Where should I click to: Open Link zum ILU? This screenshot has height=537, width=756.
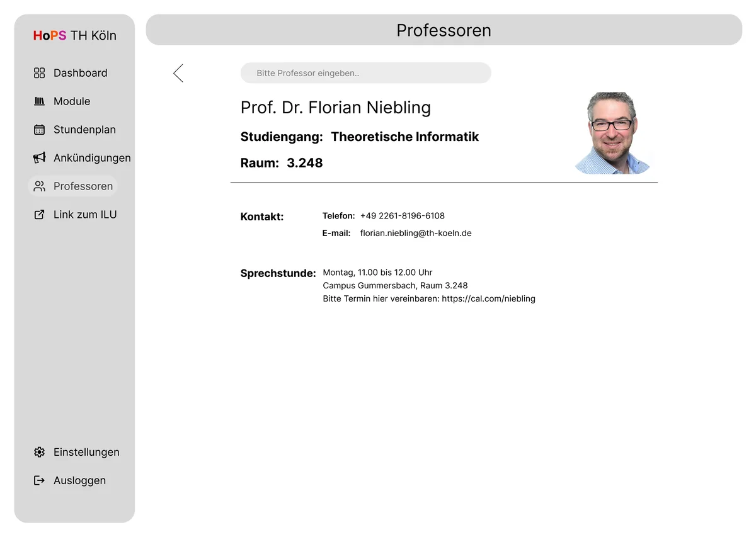pos(85,215)
